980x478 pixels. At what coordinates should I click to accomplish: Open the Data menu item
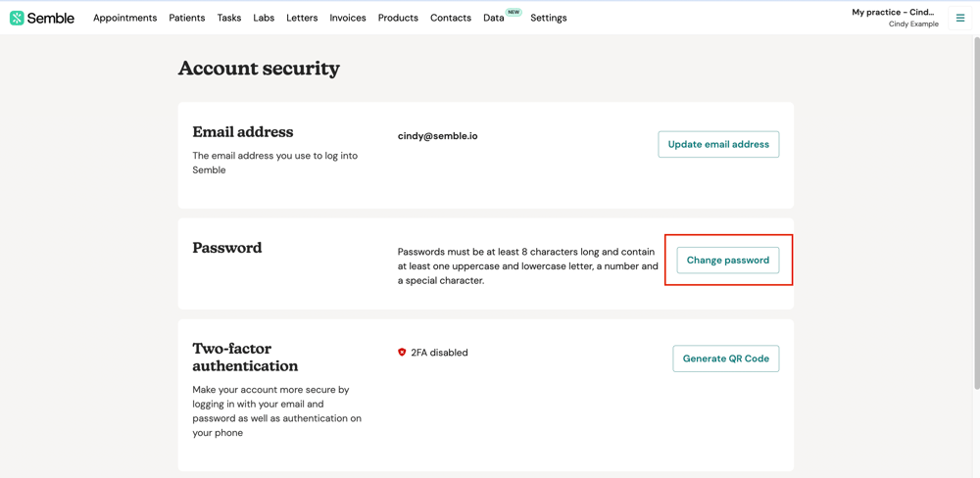[x=493, y=18]
